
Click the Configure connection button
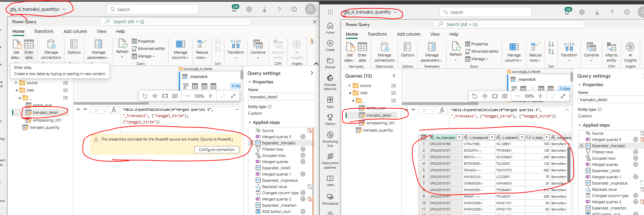pyautogui.click(x=217, y=150)
